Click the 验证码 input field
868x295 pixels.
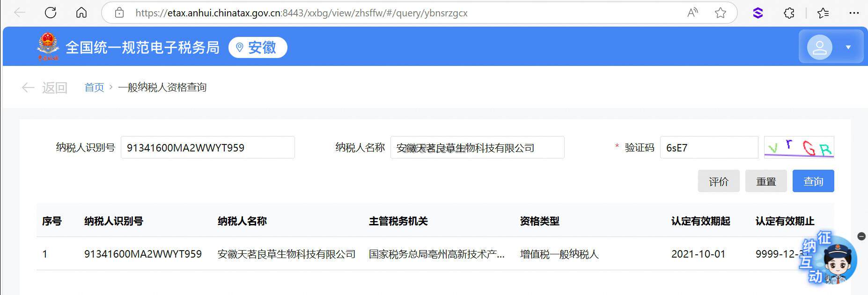click(709, 147)
